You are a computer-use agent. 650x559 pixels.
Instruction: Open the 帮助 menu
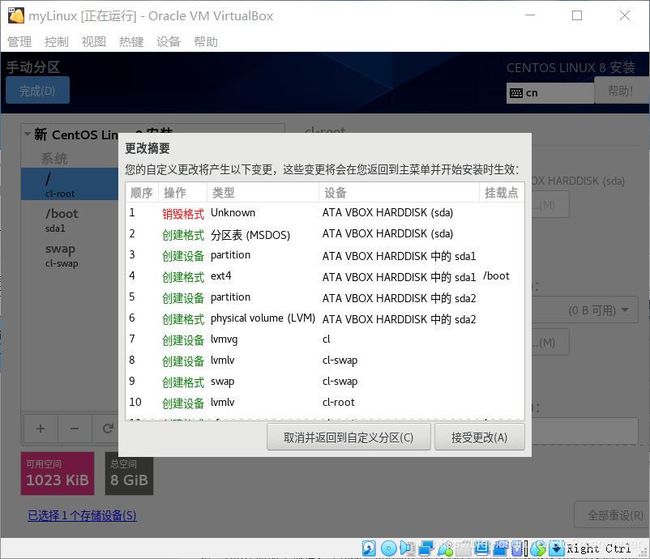[x=206, y=41]
